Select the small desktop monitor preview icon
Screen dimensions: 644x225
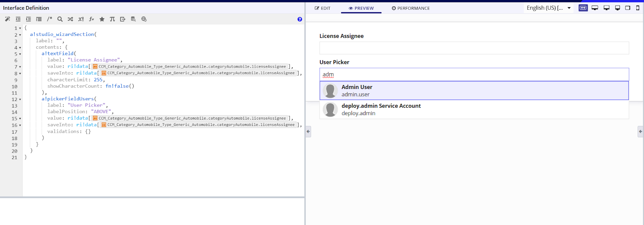(x=617, y=8)
